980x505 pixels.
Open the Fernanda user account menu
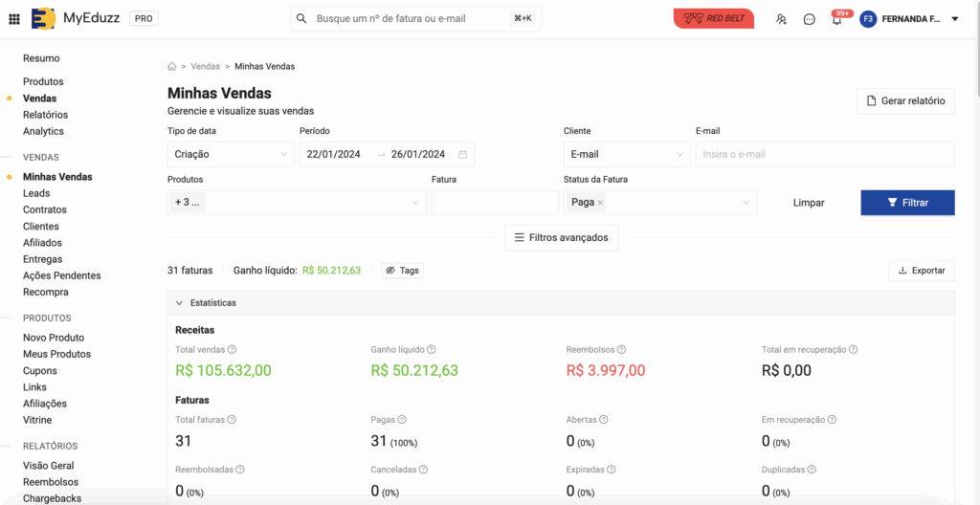(909, 19)
